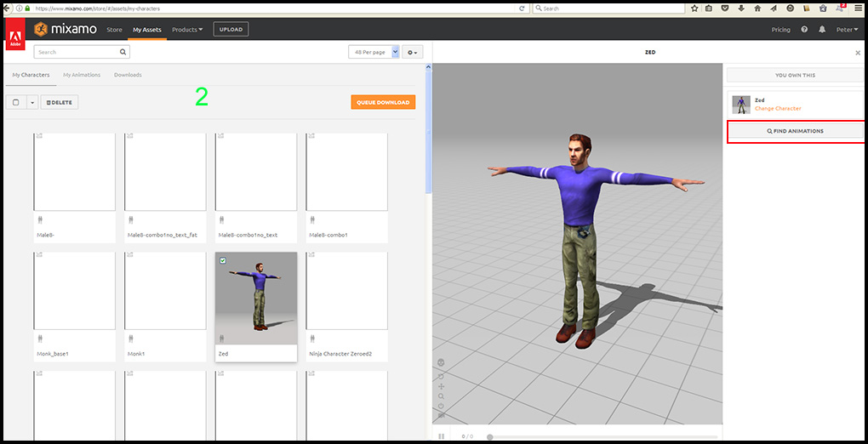Click the Change Character link
The width and height of the screenshot is (868, 444).
coord(778,109)
